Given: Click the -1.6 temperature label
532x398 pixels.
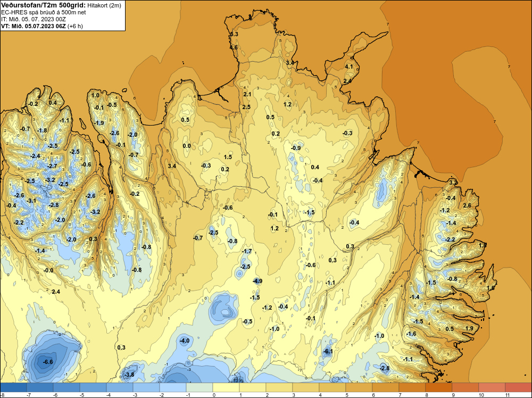Looking at the screenshot, I should [x=411, y=334].
